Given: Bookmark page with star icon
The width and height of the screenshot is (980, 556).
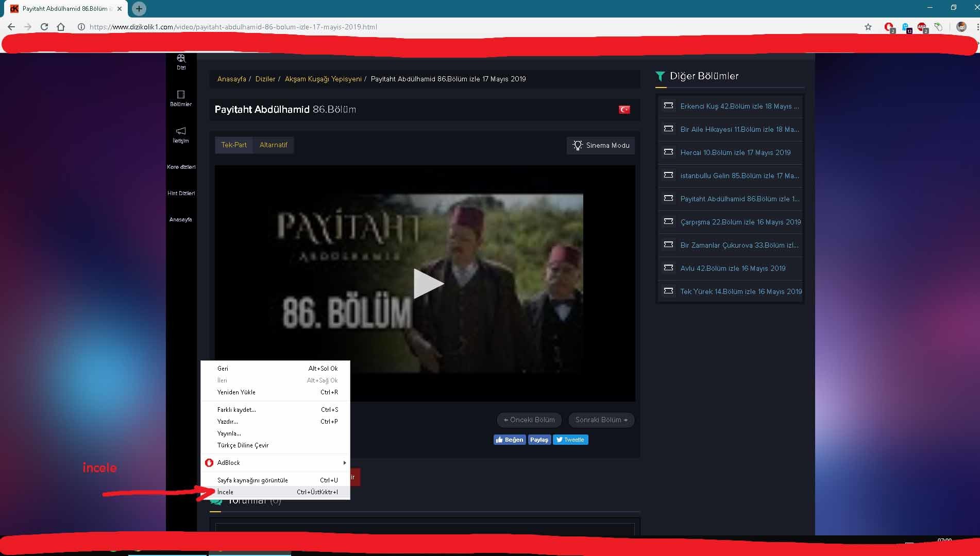Looking at the screenshot, I should 868,27.
